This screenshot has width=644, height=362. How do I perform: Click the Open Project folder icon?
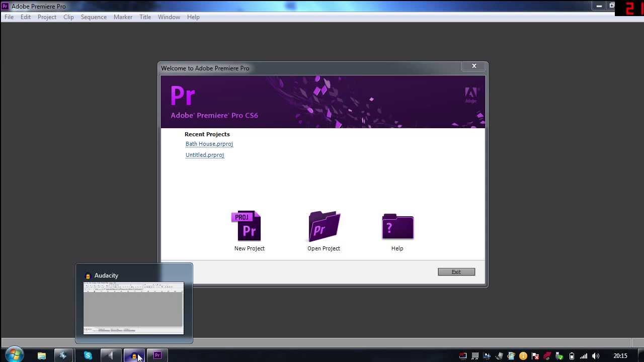[x=324, y=226]
